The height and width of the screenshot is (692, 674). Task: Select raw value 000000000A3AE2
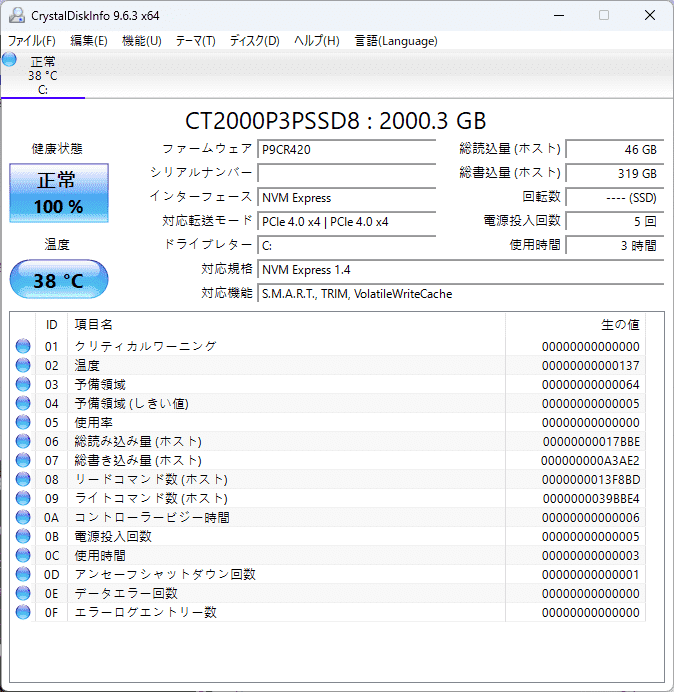coord(590,461)
